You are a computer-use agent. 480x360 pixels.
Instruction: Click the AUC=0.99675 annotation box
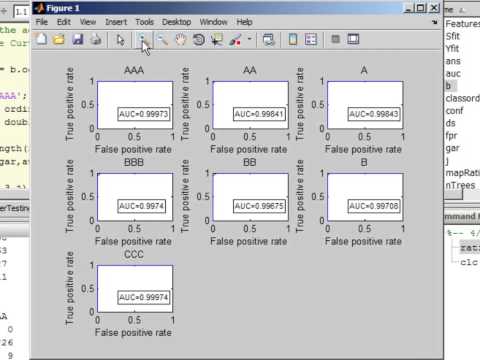pyautogui.click(x=259, y=206)
